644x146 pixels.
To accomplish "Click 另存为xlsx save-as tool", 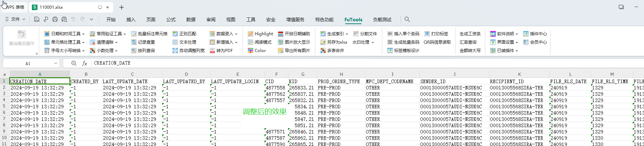I will pyautogui.click(x=334, y=42).
